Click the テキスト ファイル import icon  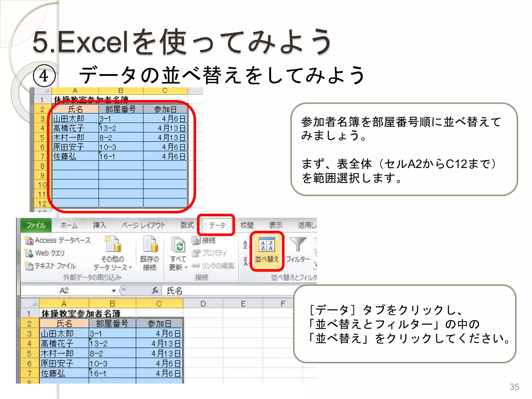pos(29,266)
